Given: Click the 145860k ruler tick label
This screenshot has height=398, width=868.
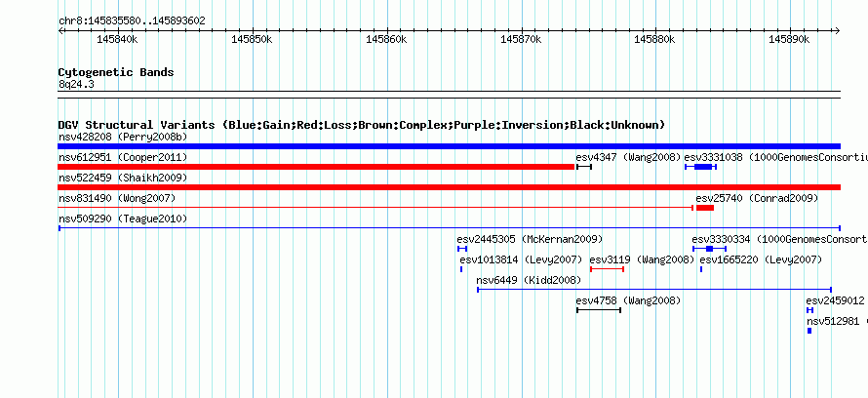Looking at the screenshot, I should [x=386, y=40].
